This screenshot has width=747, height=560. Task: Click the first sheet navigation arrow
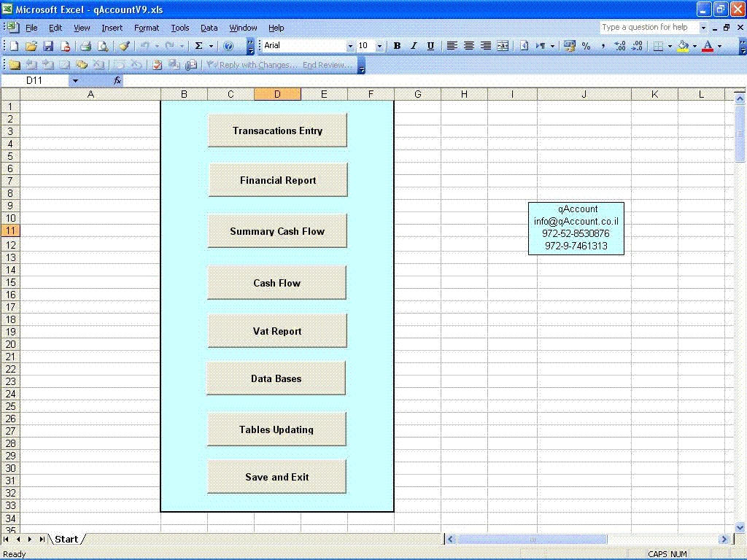pos(6,539)
